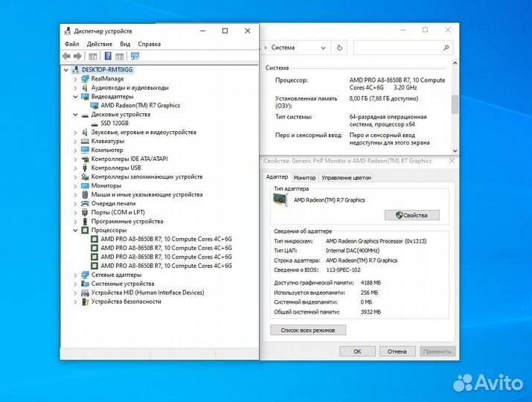Click the 3932 МБ shared system memory value

(371, 312)
